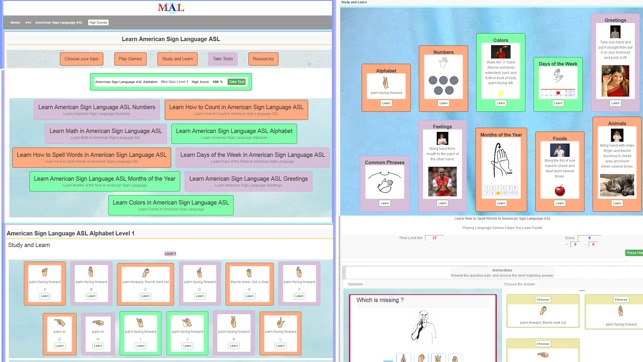Open Learn Colors in American Sign Language
Image resolution: width=643 pixels, height=362 pixels.
(x=171, y=205)
